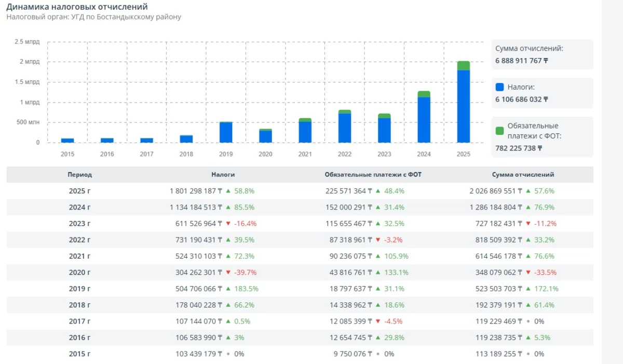Click the 2021 label on chart axis
The width and height of the screenshot is (623, 364).
(x=305, y=154)
